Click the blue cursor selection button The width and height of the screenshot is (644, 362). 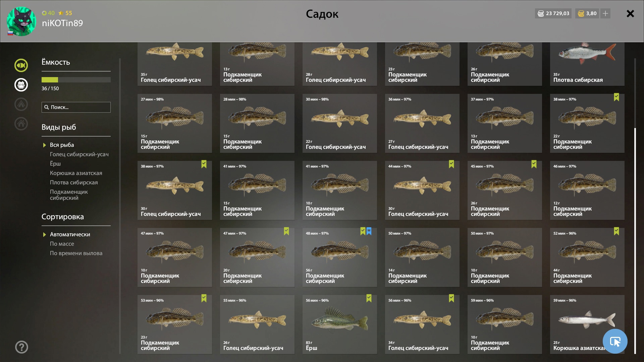pos(615,341)
